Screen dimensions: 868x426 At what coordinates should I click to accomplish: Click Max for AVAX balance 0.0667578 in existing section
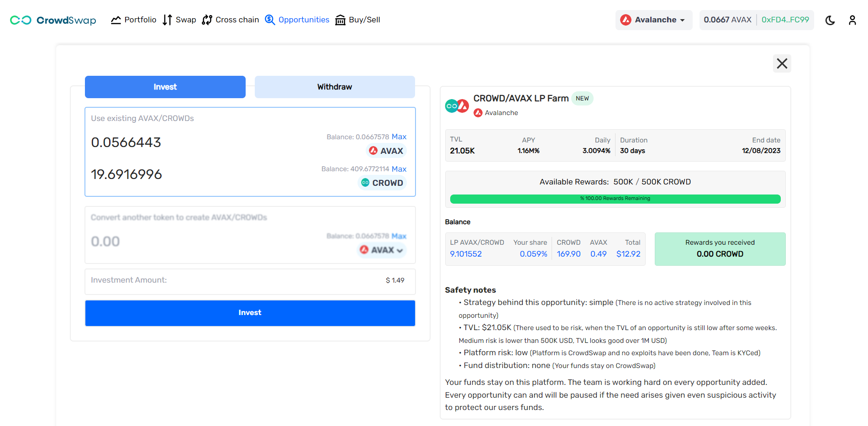(399, 137)
